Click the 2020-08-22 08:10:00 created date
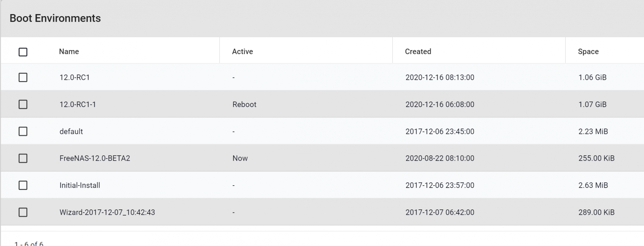Image resolution: width=644 pixels, height=246 pixels. tap(440, 158)
